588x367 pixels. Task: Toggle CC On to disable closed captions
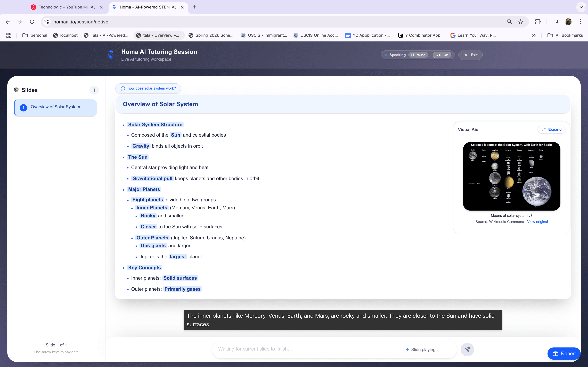click(442, 55)
